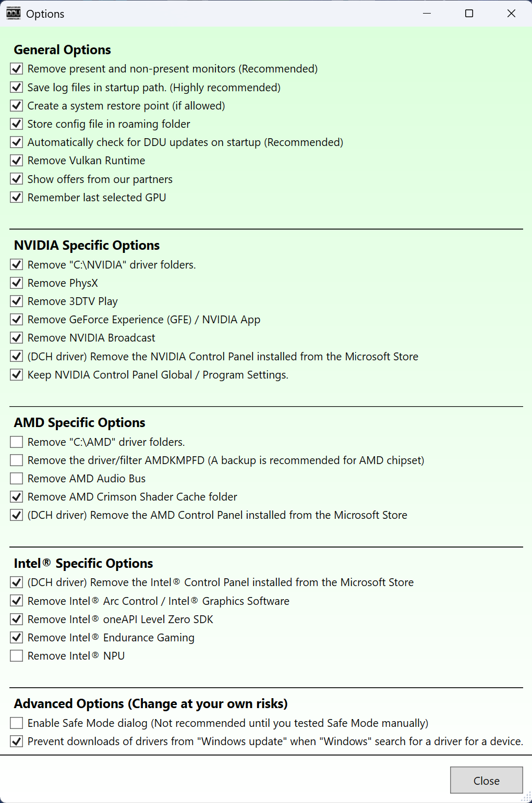Toggle Remove GeForce Experience / NVIDIA App
The image size is (532, 803).
click(17, 320)
